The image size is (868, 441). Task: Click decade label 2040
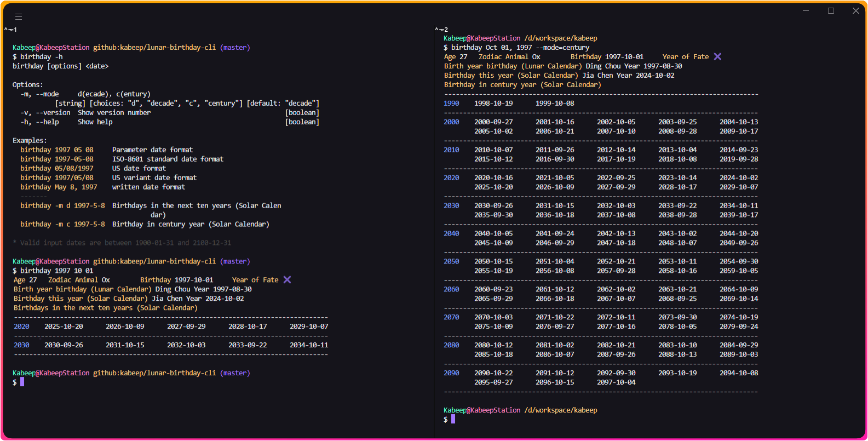[x=451, y=234]
